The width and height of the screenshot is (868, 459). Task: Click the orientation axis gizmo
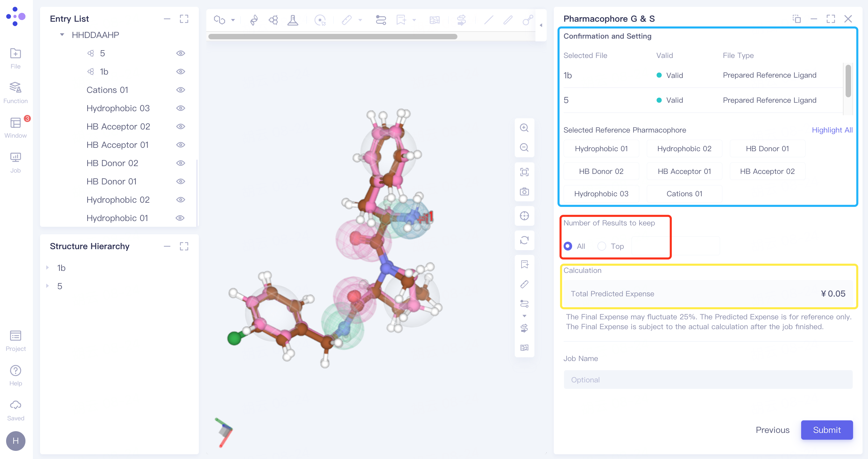click(x=224, y=432)
